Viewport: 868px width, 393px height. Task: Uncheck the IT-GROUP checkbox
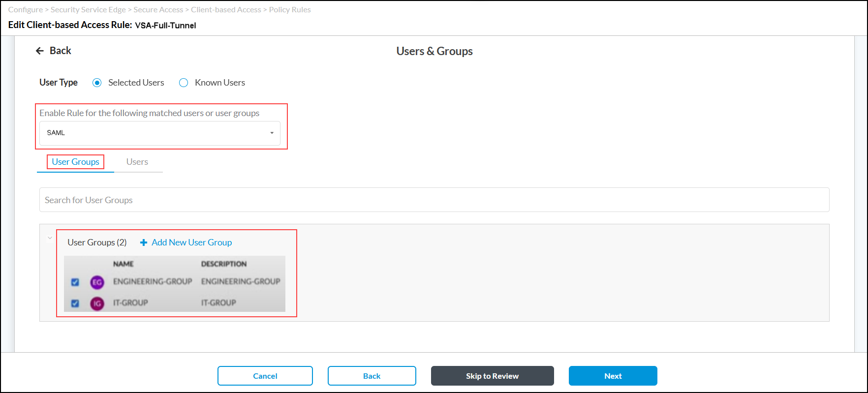point(75,303)
